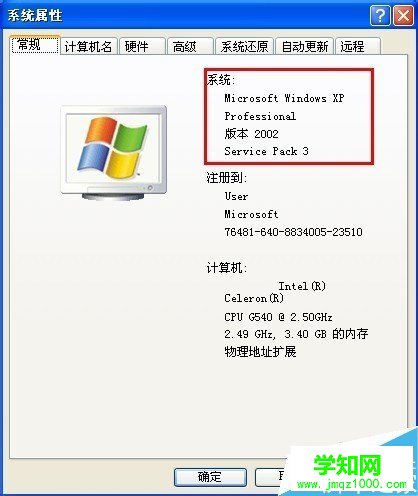Image resolution: width=418 pixels, height=496 pixels.
Task: Select the 硬件 tab
Action: [x=142, y=46]
